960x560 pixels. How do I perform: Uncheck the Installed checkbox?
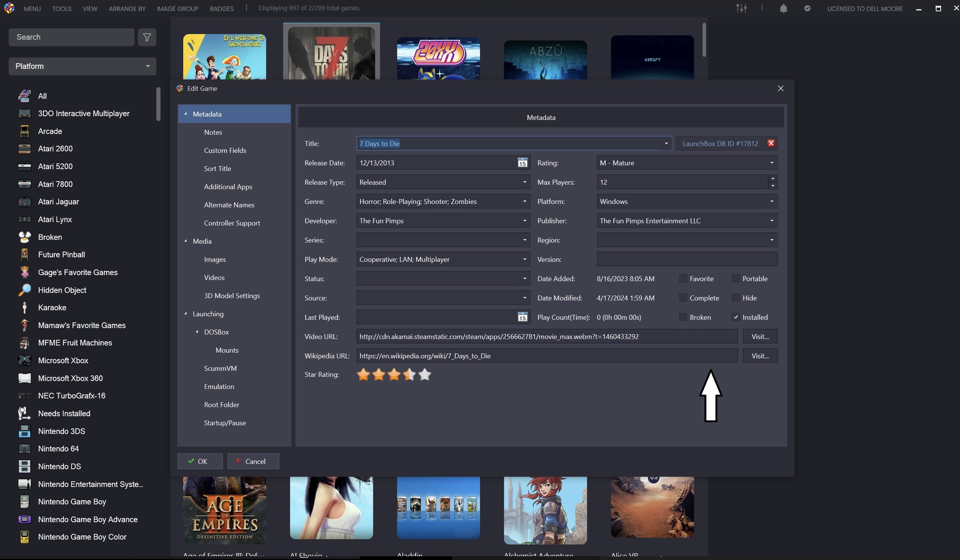(736, 317)
